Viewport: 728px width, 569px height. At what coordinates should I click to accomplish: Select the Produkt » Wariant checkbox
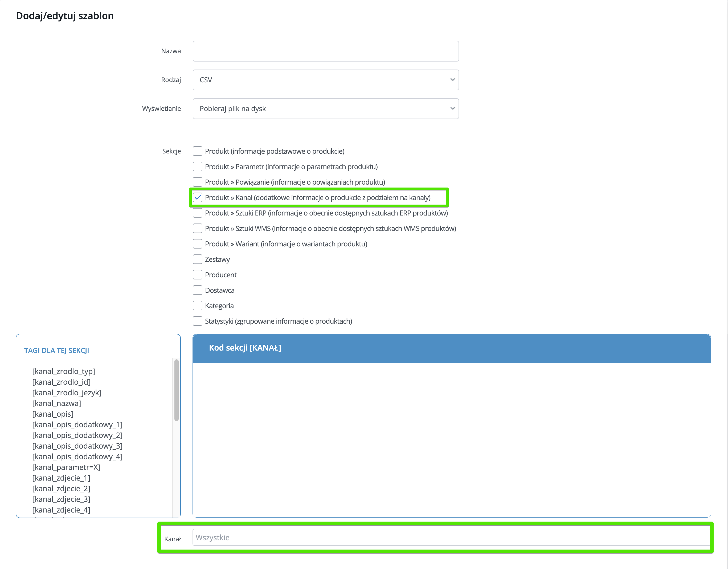(x=197, y=244)
